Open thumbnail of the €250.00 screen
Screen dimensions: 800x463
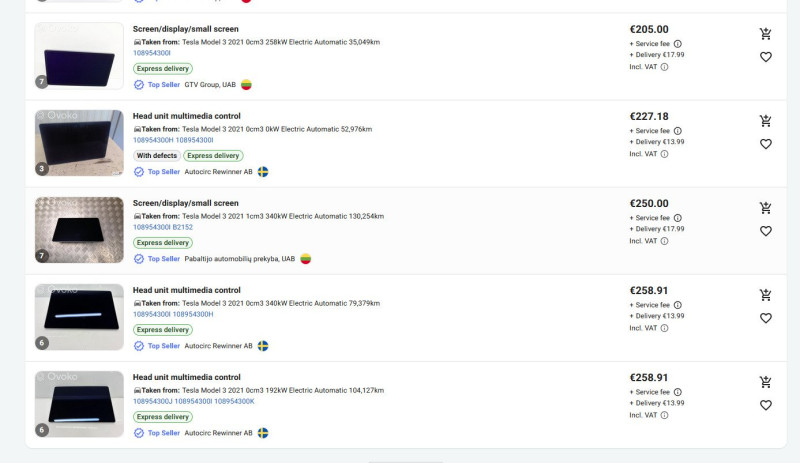click(x=79, y=230)
